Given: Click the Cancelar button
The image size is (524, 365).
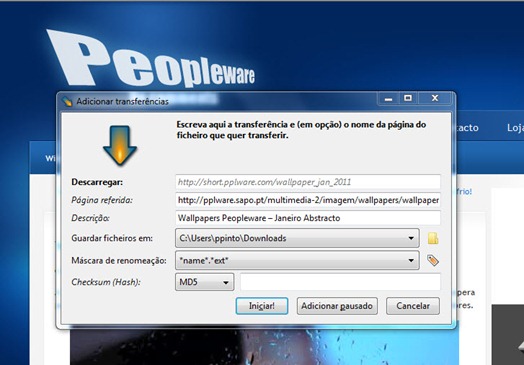Looking at the screenshot, I should tap(413, 306).
